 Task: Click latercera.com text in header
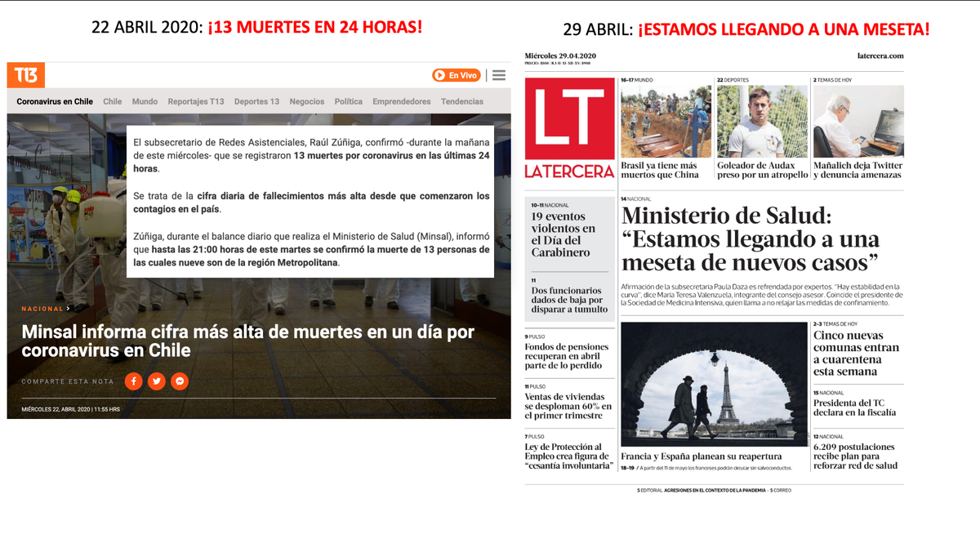881,56
